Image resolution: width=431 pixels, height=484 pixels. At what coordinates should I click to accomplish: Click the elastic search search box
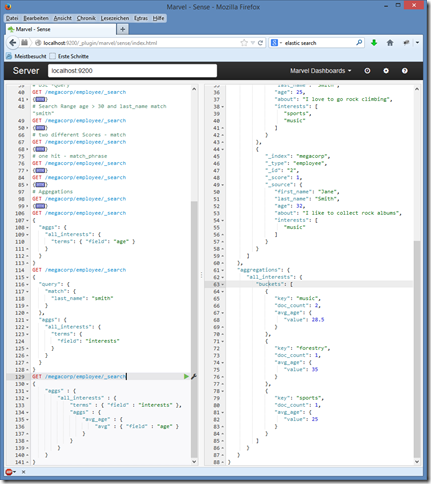(318, 43)
